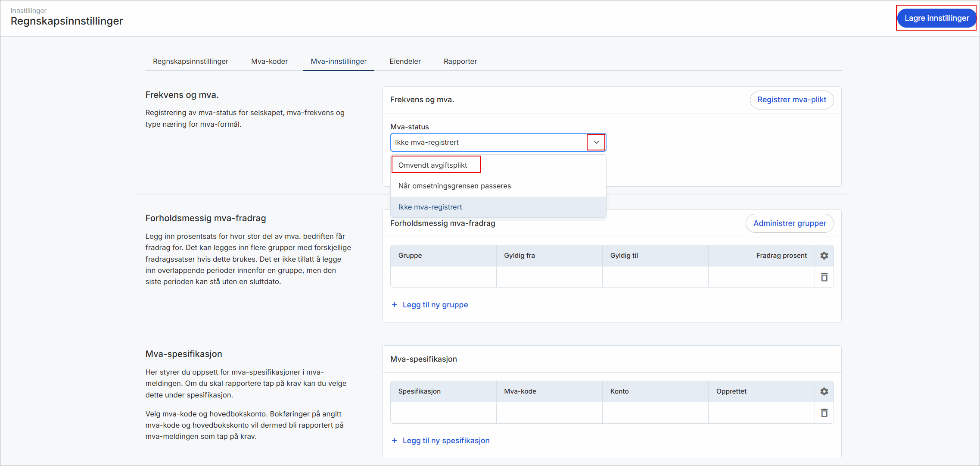Viewport: 980px width, 466px height.
Task: Open Regnskapsinnstillinger tab
Action: coord(190,61)
